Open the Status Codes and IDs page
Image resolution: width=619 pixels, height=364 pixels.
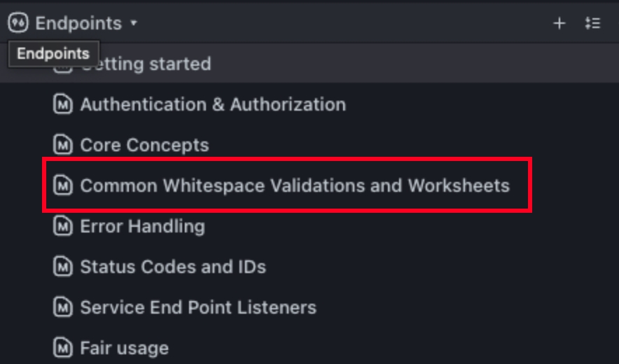point(173,267)
